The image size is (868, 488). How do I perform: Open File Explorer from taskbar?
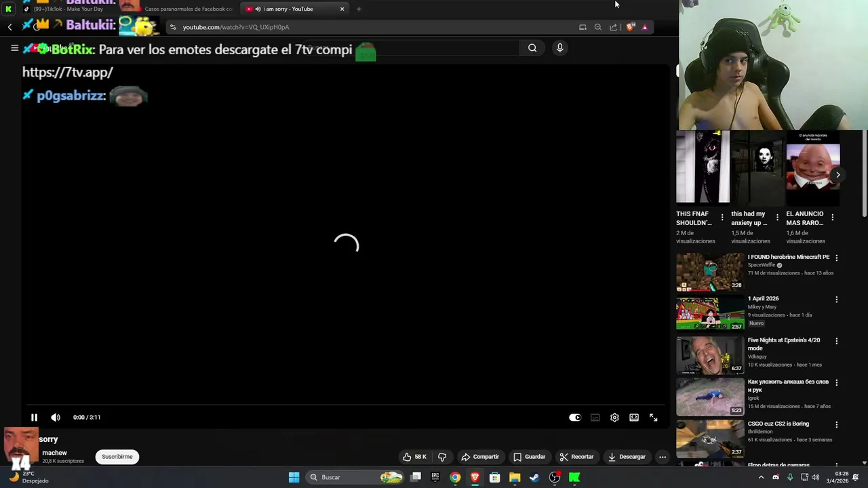point(515,477)
